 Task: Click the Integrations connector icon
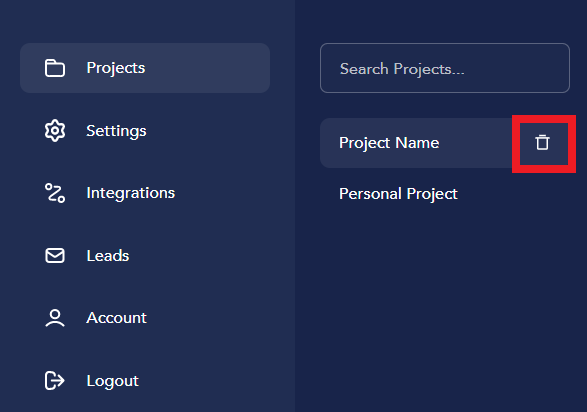pos(55,193)
